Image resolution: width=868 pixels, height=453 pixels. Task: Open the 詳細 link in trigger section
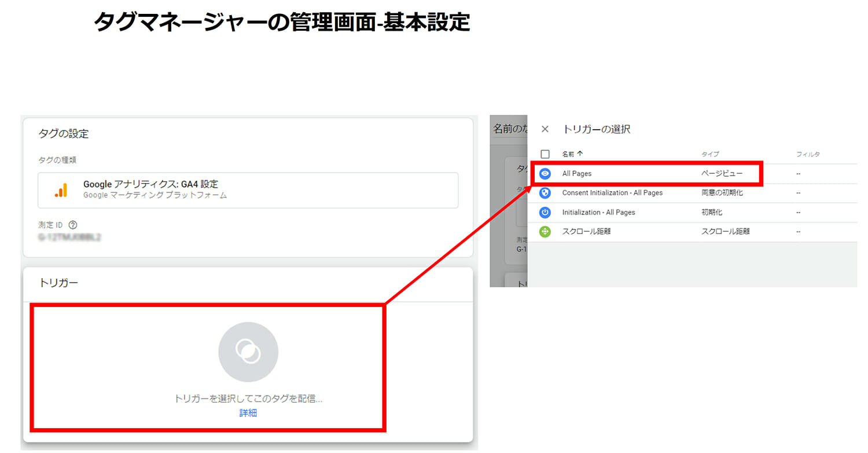(248, 413)
